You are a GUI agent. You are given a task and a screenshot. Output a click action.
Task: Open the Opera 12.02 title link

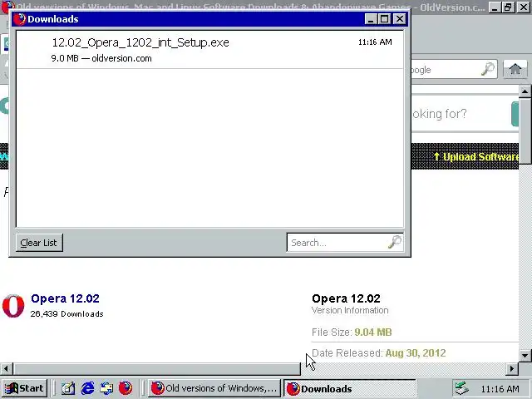coord(65,298)
